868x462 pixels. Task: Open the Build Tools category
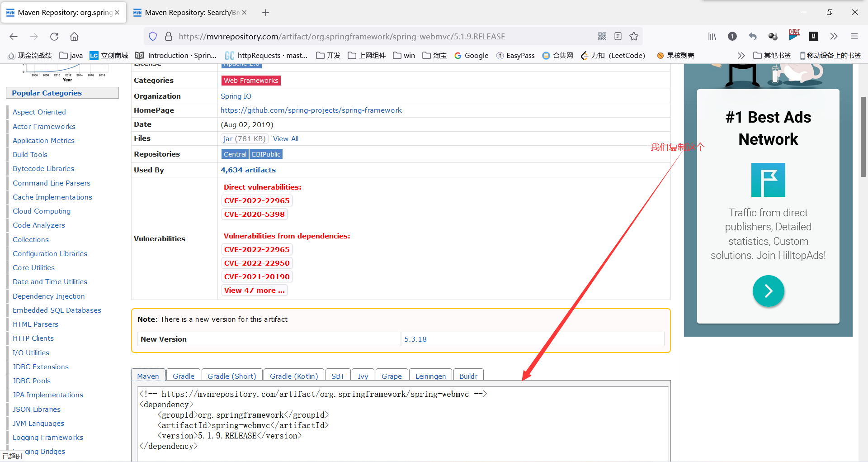pyautogui.click(x=30, y=155)
